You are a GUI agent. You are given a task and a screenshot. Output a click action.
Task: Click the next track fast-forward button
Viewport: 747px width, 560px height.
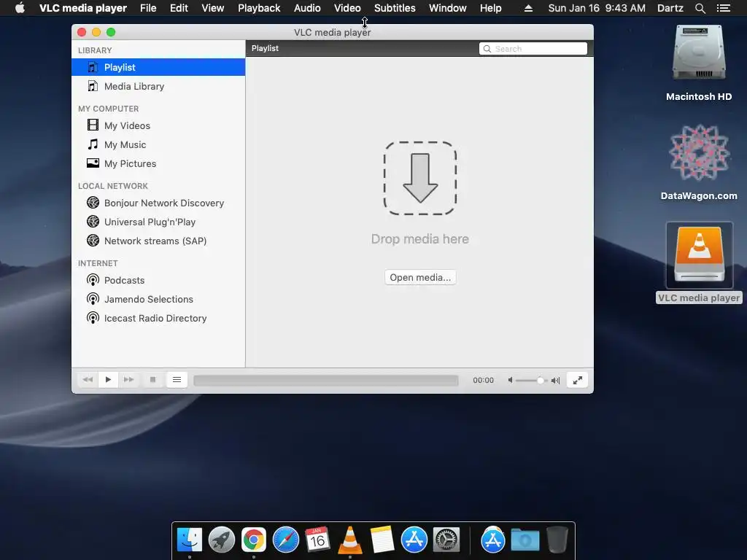(x=128, y=379)
